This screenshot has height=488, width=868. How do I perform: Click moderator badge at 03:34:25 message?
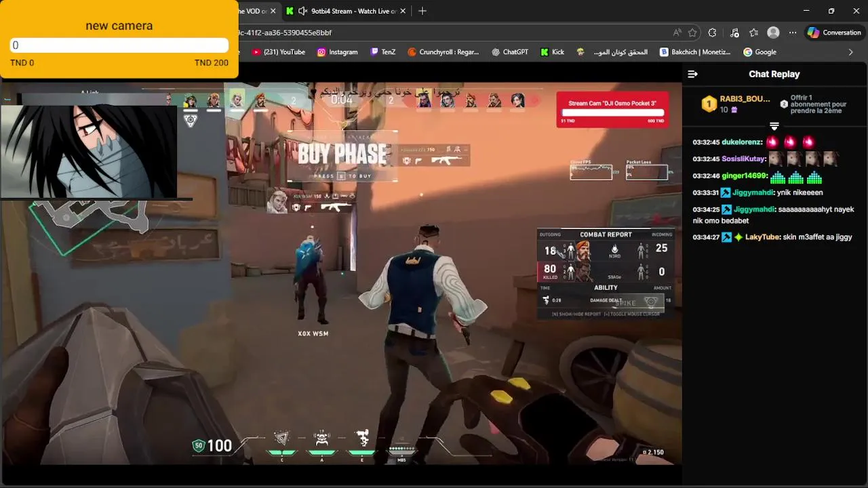(726, 209)
